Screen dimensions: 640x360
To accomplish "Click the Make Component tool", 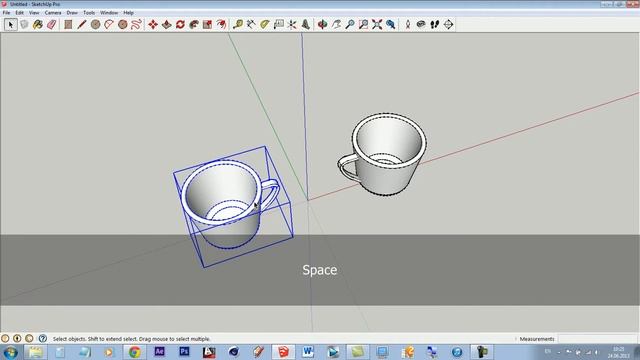I will (24, 24).
